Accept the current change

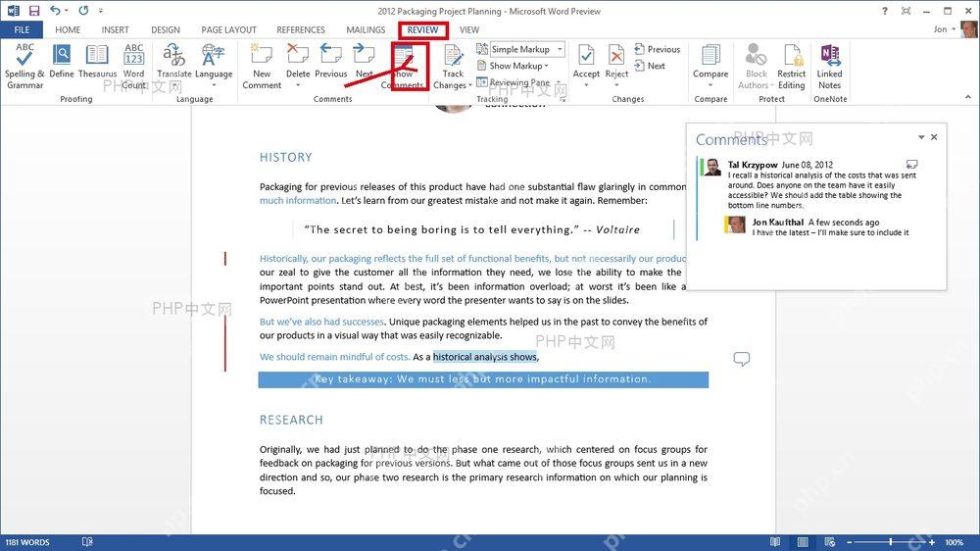586,61
